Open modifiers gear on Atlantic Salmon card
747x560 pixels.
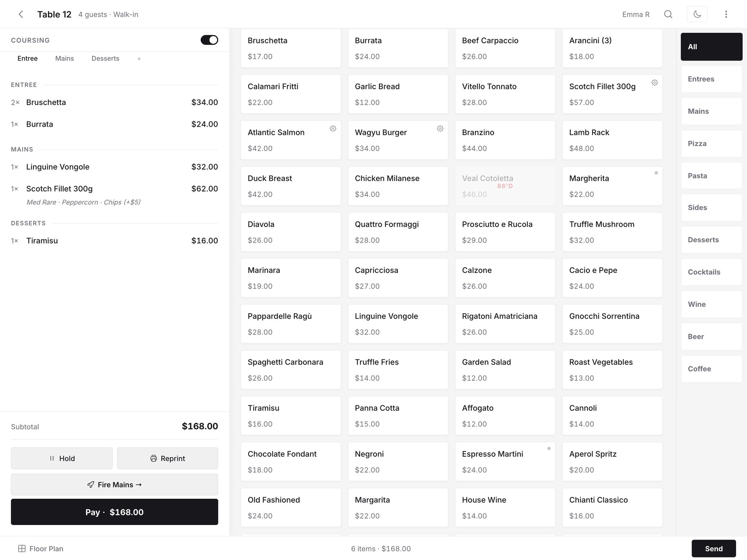pos(333,129)
